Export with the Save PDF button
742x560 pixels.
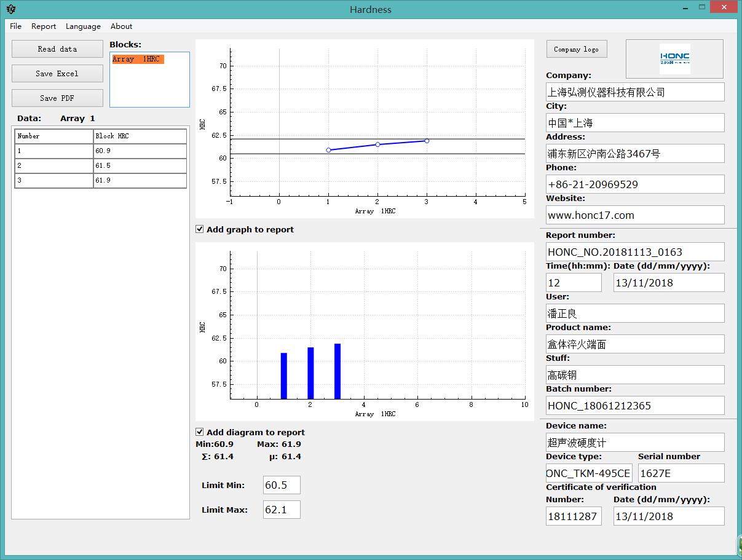point(57,98)
